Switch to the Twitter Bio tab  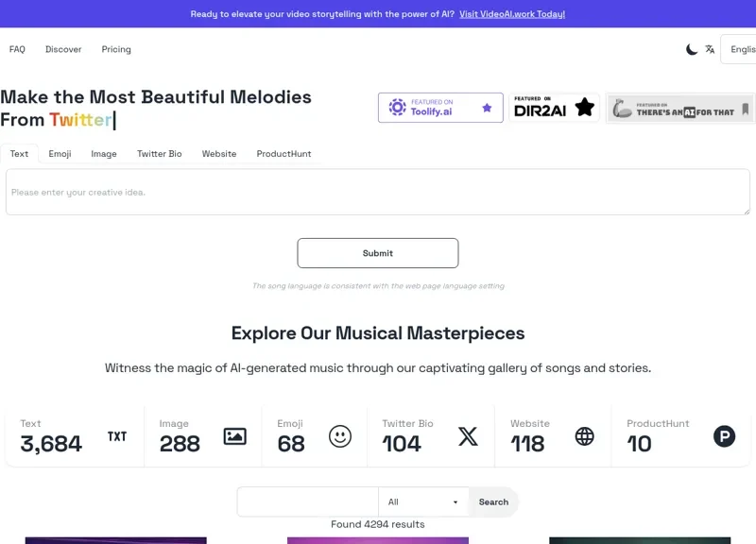[159, 154]
